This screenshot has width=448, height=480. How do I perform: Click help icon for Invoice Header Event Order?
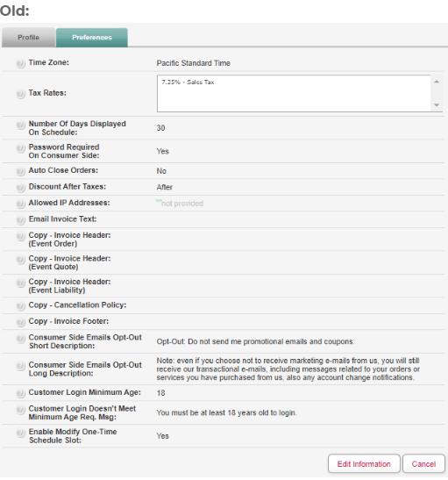tap(20, 236)
